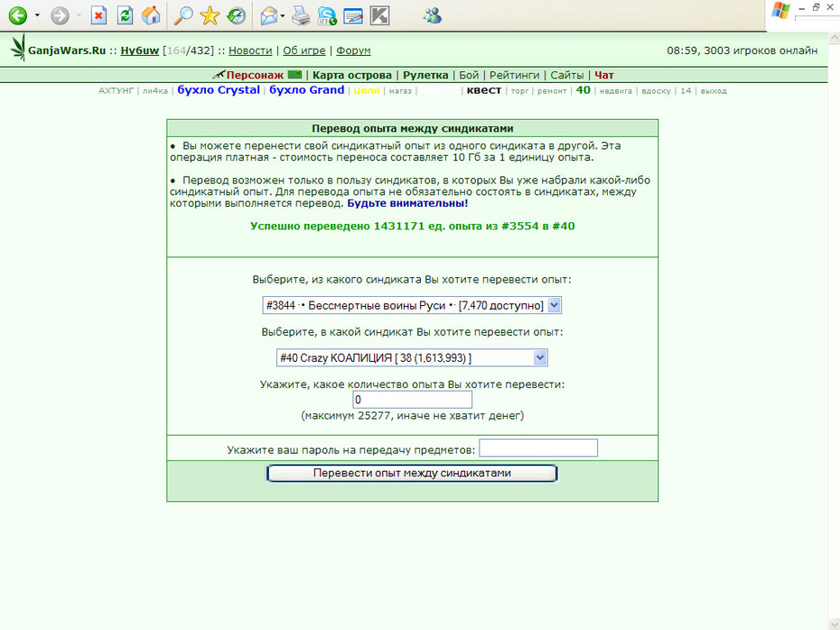Go to Персонаж menu item
This screenshot has width=840, height=630.
255,75
